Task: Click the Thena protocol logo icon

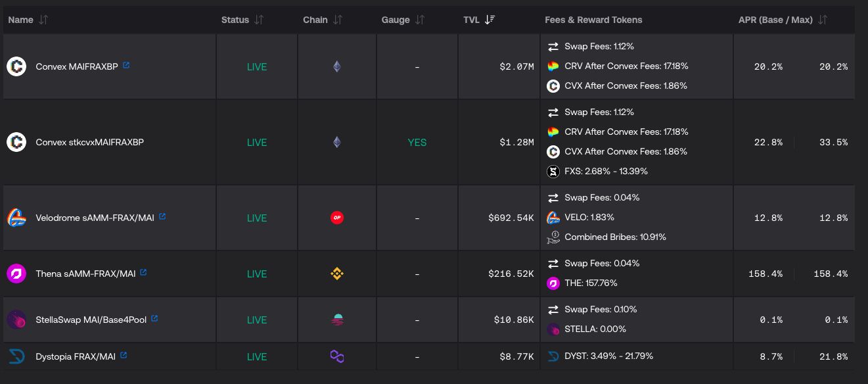Action: point(16,274)
